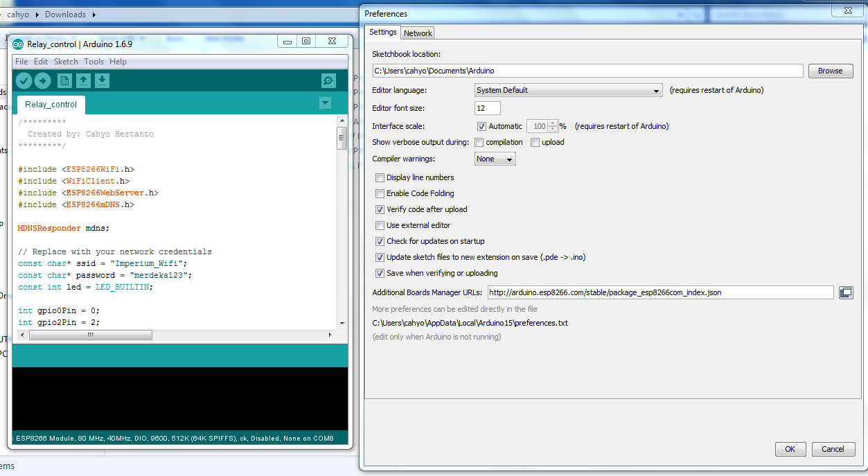The height and width of the screenshot is (476, 868).
Task: Click the editor horizontal scrollbar thumb
Action: click(x=90, y=335)
